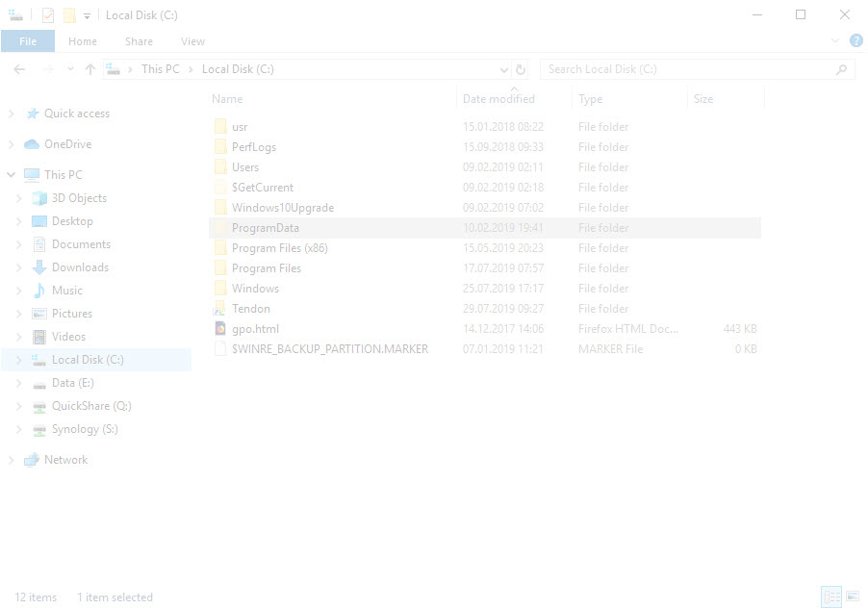
Task: Switch to the View ribbon tab
Action: coord(192,41)
